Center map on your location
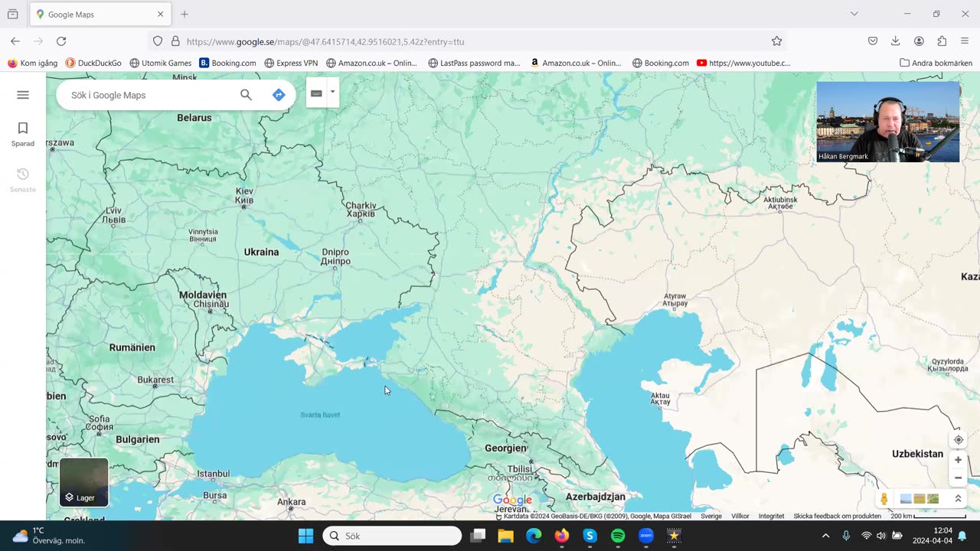This screenshot has height=551, width=980. pyautogui.click(x=958, y=439)
